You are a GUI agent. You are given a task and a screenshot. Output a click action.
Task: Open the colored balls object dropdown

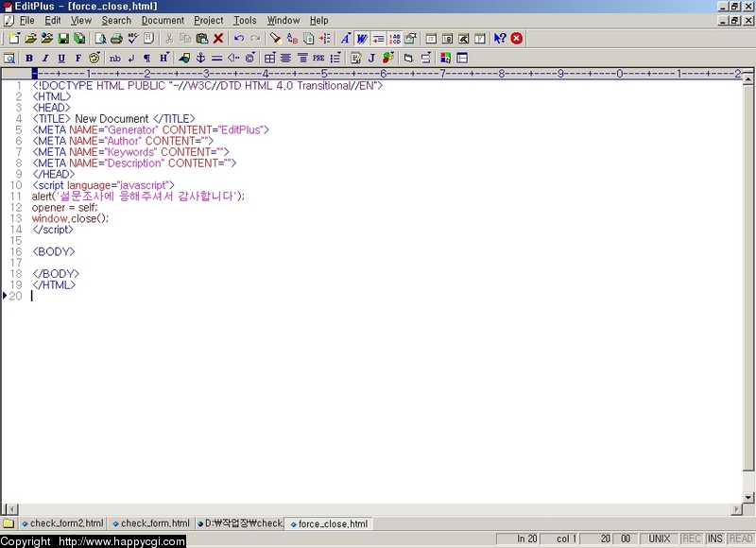click(388, 59)
